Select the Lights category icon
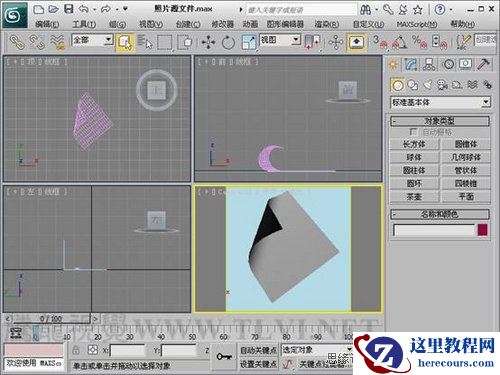This screenshot has width=500, height=375. 428,85
